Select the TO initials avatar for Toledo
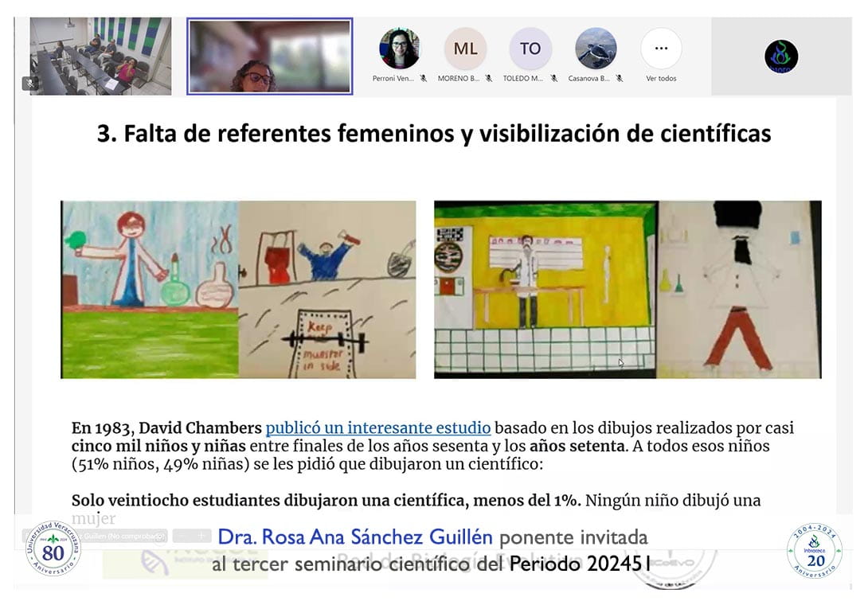 [x=530, y=49]
